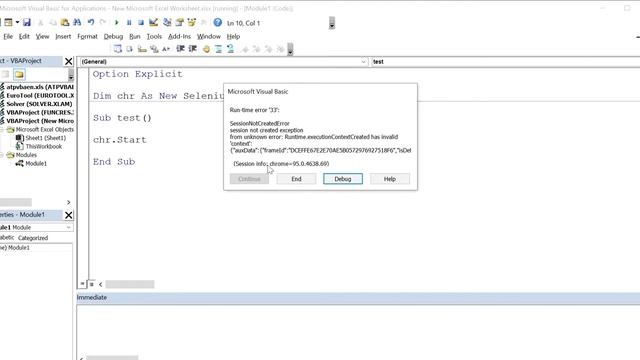This screenshot has width=640, height=360.
Task: Select the Categorized properties tab
Action: (x=33, y=238)
